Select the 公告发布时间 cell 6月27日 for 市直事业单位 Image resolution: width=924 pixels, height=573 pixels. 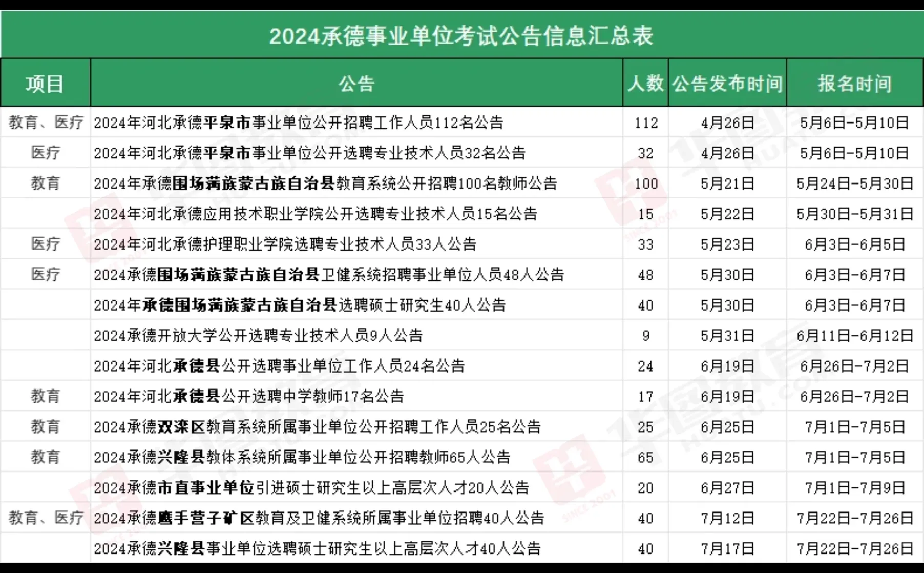point(727,487)
